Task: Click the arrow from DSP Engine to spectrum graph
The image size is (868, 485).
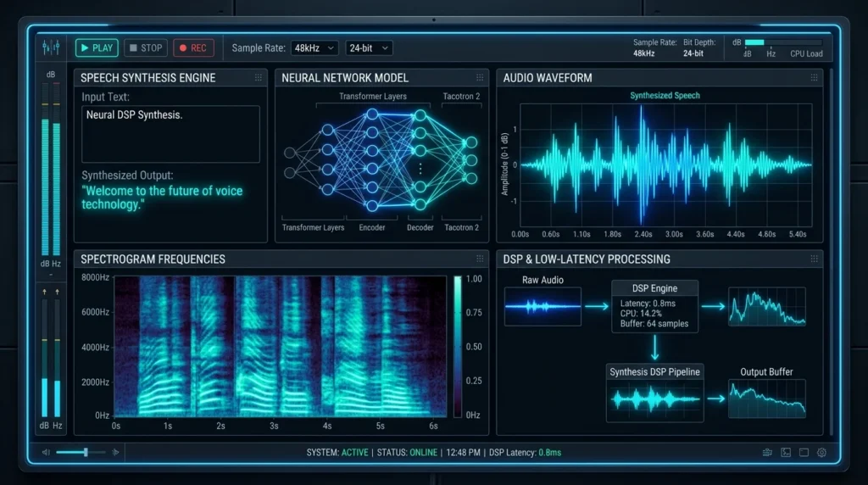Action: point(714,306)
